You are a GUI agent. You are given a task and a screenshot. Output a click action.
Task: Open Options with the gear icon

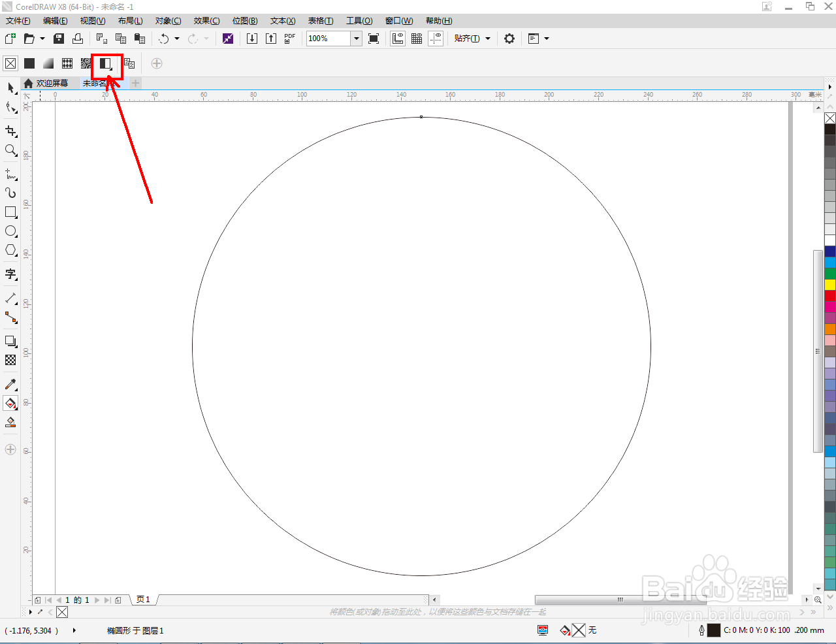509,39
